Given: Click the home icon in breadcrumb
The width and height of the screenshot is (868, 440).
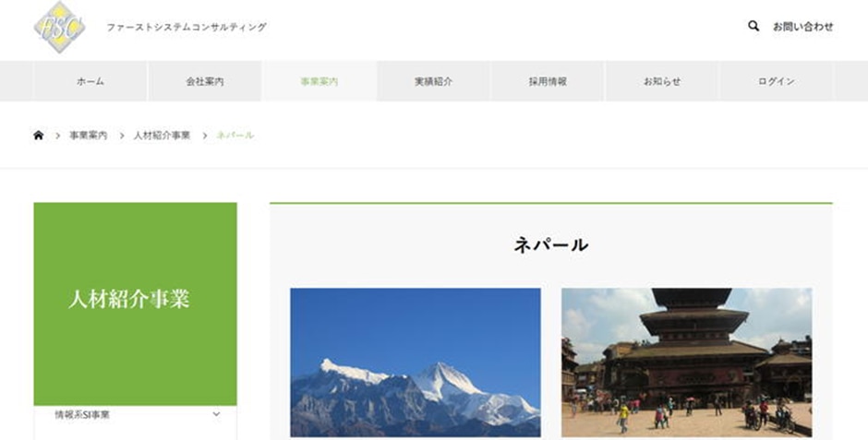Looking at the screenshot, I should point(38,136).
